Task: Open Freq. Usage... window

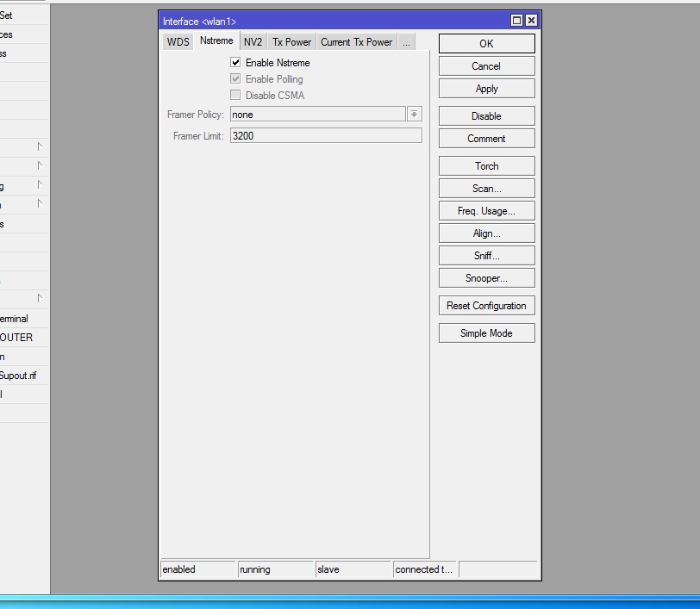Action: click(486, 210)
